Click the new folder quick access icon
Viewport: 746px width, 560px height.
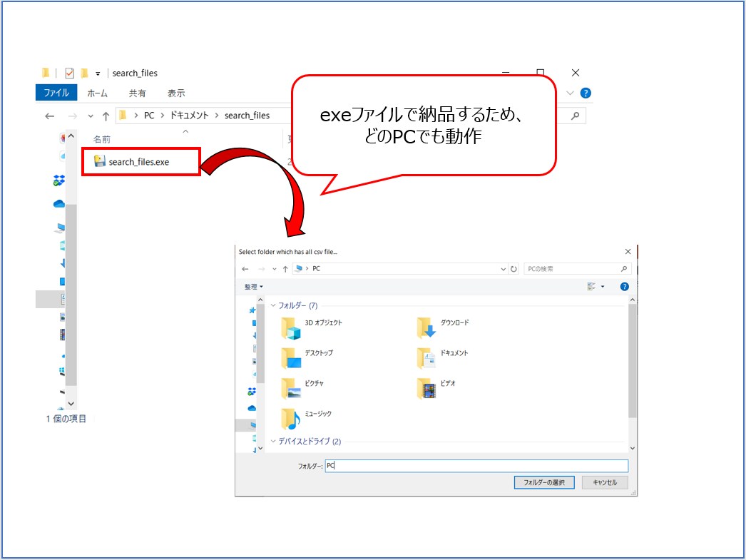tap(84, 73)
